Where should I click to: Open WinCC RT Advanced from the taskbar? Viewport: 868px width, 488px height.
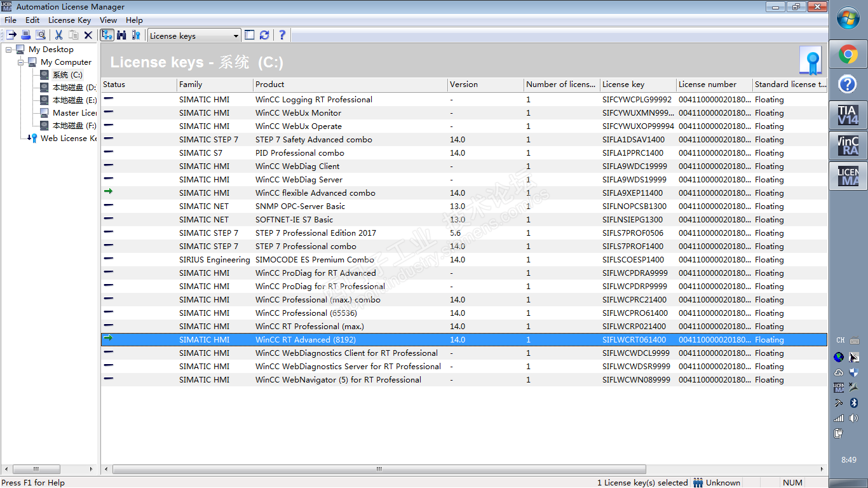point(848,146)
